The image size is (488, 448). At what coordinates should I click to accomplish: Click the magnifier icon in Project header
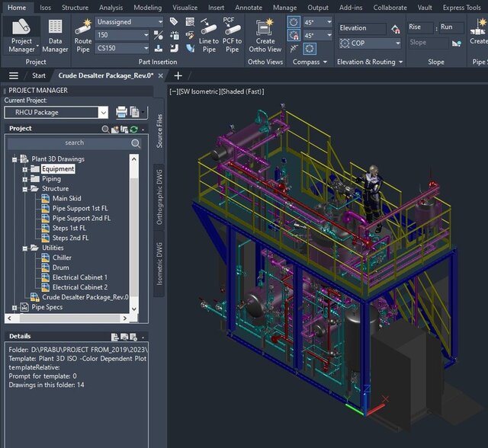click(x=105, y=129)
